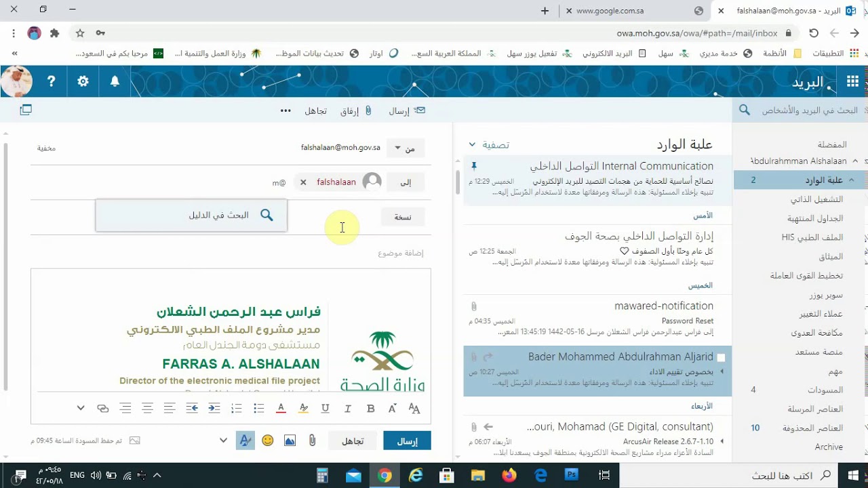This screenshot has height=488, width=868.
Task: Open the filter (تصفية) dropdown
Action: coord(489,144)
